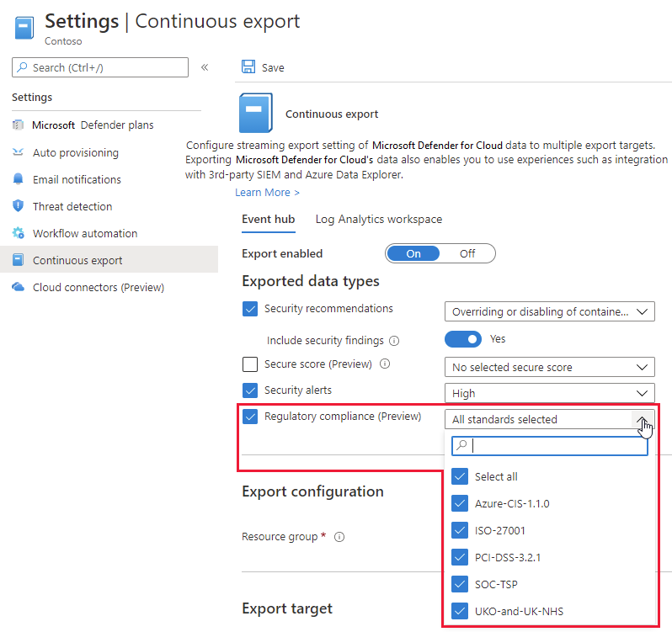Screen dimensions: 672x632
Task: Click the Save button label
Action: pyautogui.click(x=273, y=67)
